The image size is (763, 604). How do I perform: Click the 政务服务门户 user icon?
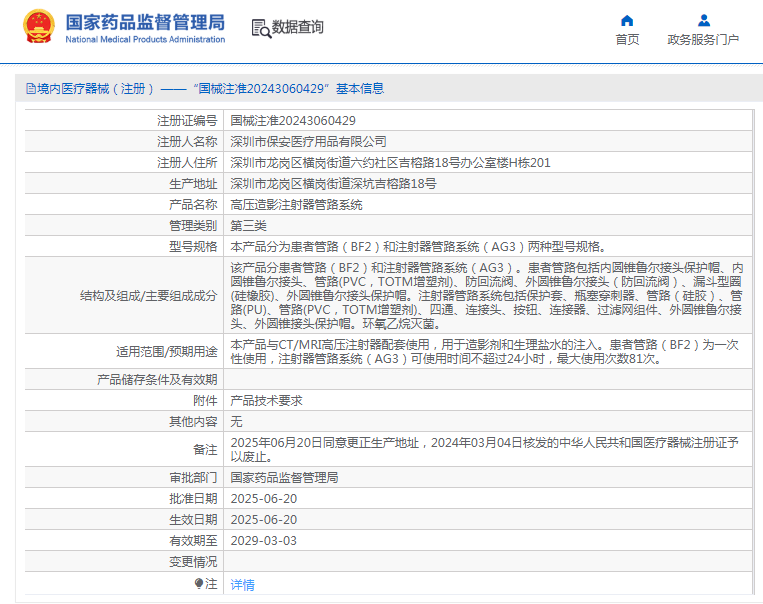tap(704, 20)
